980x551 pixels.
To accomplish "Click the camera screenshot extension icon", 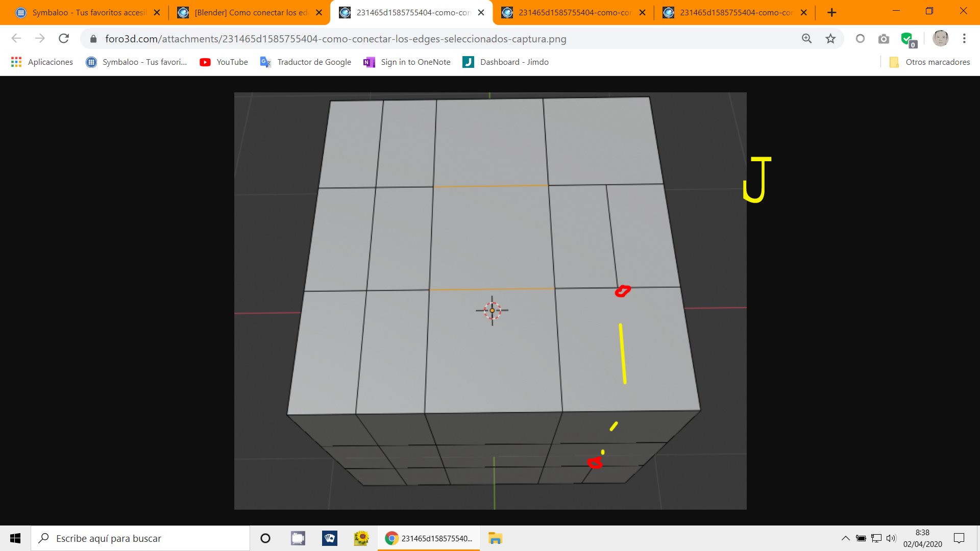I will point(884,39).
